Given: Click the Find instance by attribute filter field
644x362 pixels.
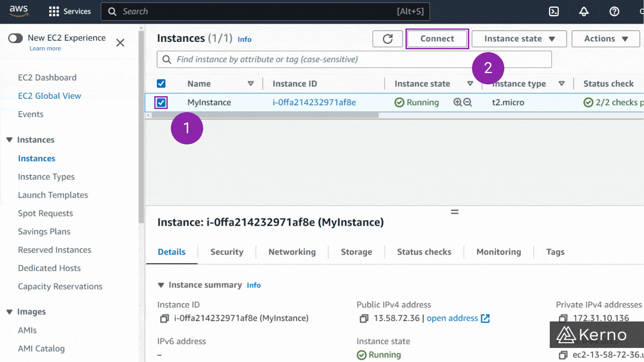Looking at the screenshot, I should (x=354, y=60).
